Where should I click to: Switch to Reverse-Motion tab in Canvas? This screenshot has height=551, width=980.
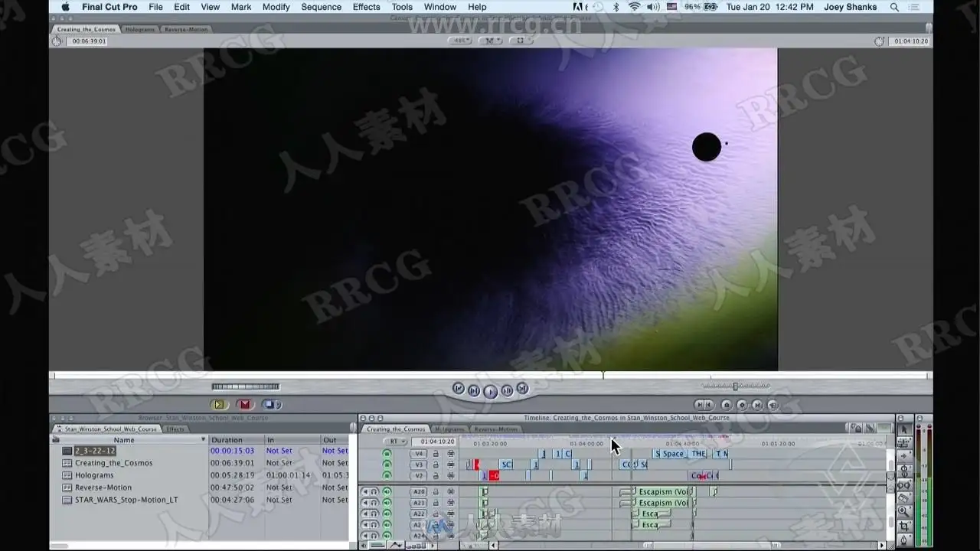(x=185, y=29)
